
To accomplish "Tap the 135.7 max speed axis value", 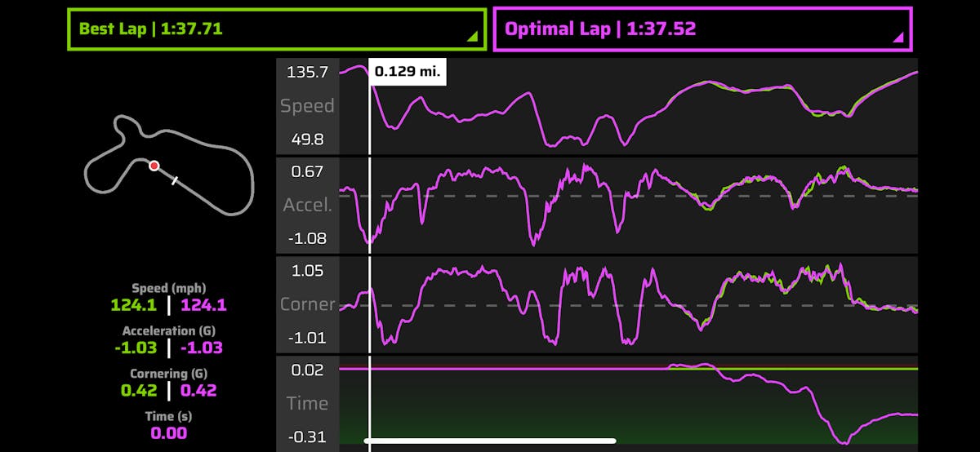I will click(307, 73).
